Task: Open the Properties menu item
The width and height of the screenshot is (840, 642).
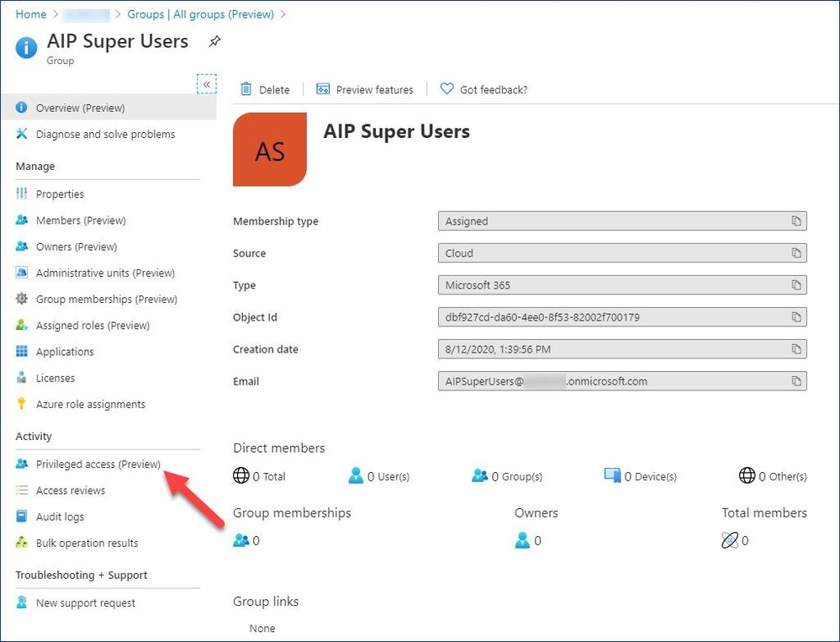Action: 60,194
